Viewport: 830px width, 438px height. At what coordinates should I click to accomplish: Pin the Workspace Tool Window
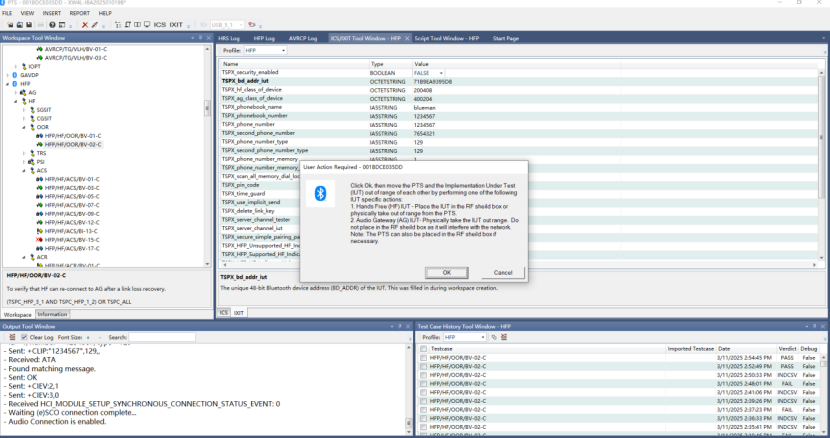coord(200,38)
